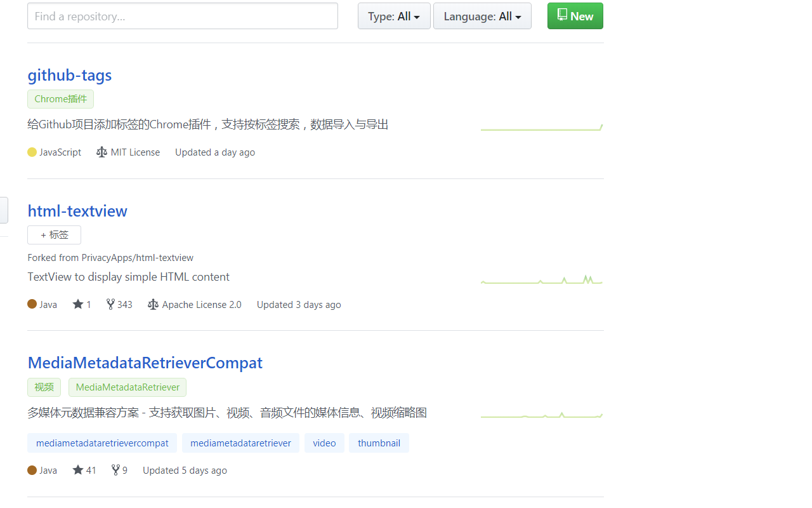Click the MIT License scales icon
The width and height of the screenshot is (812, 508).
[101, 152]
